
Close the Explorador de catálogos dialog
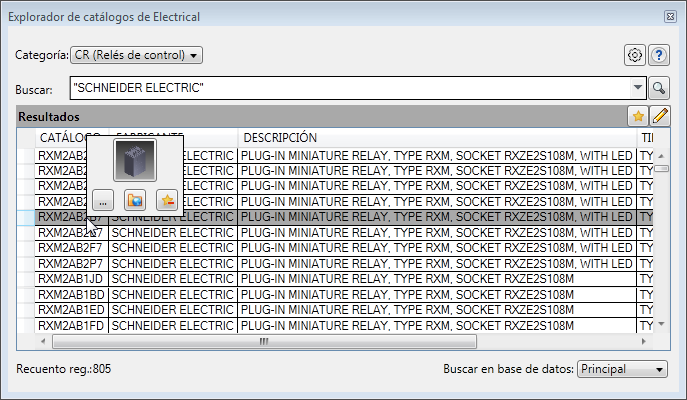[x=670, y=17]
